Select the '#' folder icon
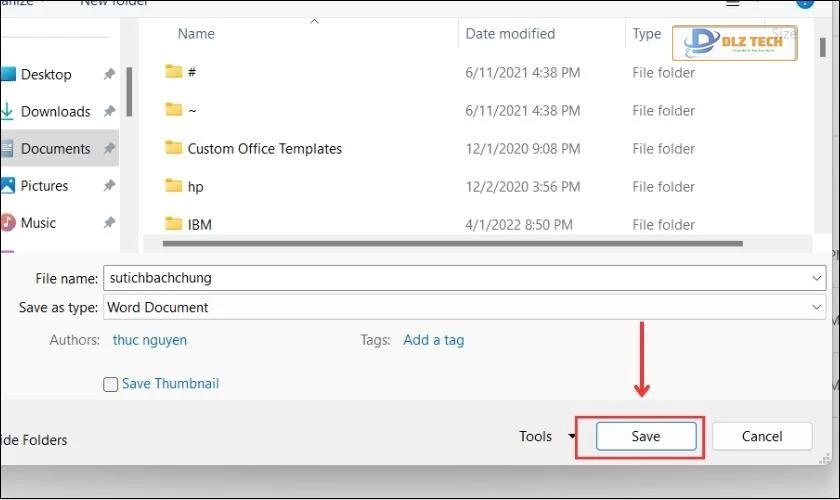This screenshot has height=500, width=840. [174, 72]
